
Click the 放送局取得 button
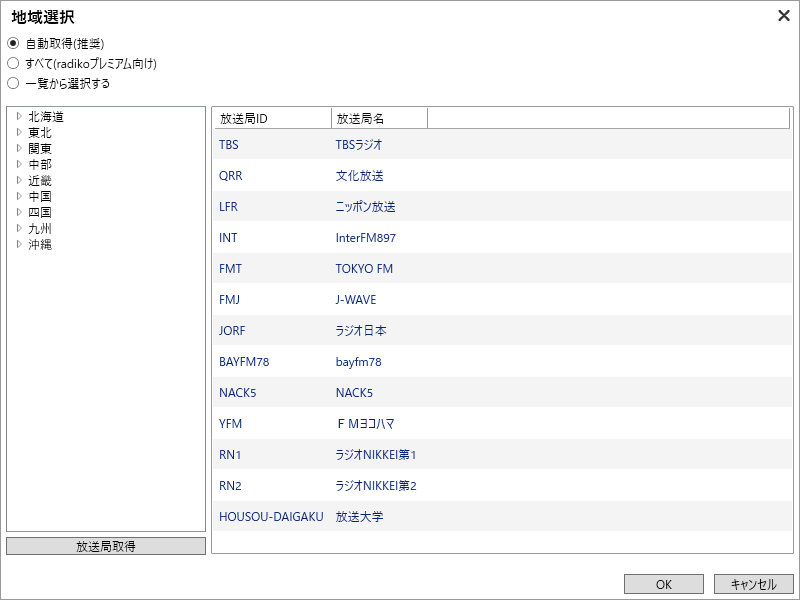click(x=106, y=546)
